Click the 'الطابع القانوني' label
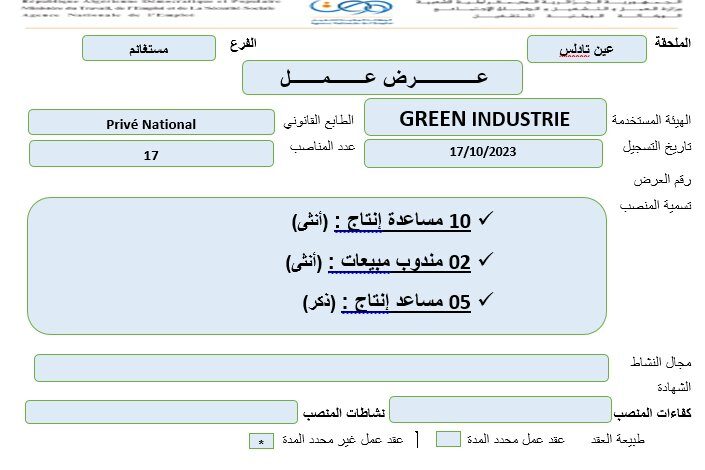 (x=318, y=121)
